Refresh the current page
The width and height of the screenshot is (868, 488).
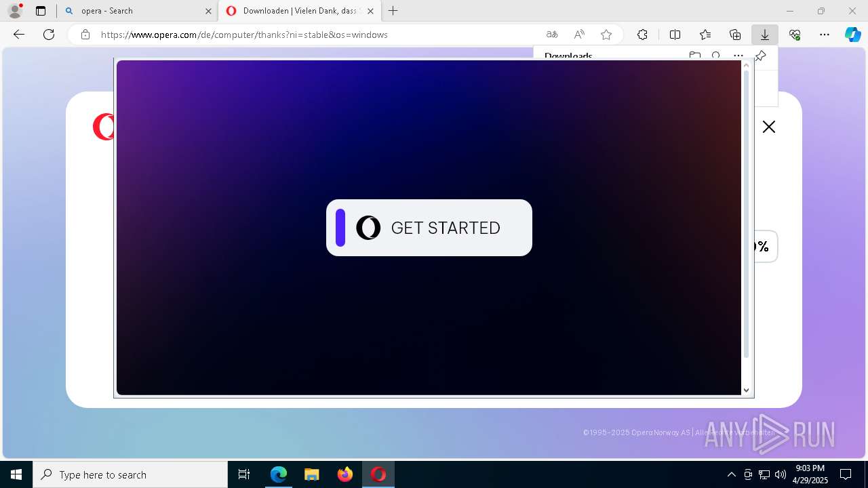pyautogui.click(x=49, y=35)
